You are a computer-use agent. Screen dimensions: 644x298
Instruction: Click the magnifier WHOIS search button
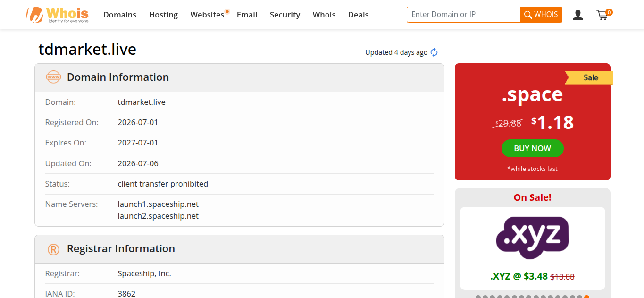pyautogui.click(x=541, y=15)
